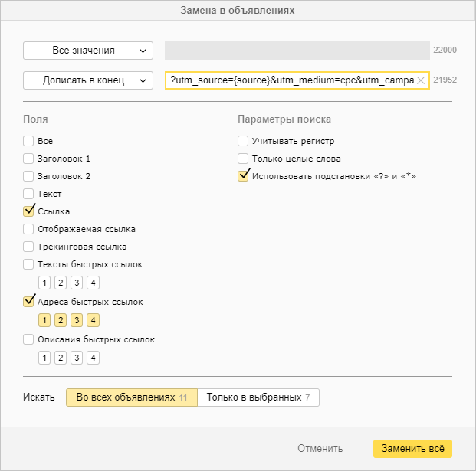Open the Все значения dropdown
Viewport: 476px width, 471px height.
[88, 51]
